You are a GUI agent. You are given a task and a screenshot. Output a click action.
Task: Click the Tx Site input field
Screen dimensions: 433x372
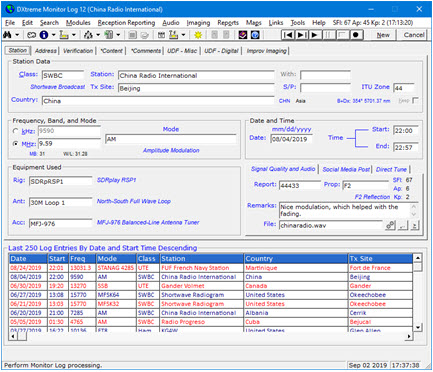coord(196,88)
